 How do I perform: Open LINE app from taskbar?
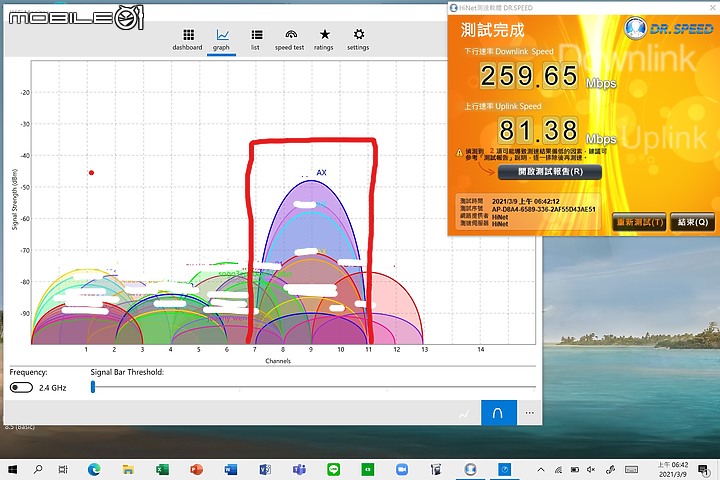[x=333, y=469]
